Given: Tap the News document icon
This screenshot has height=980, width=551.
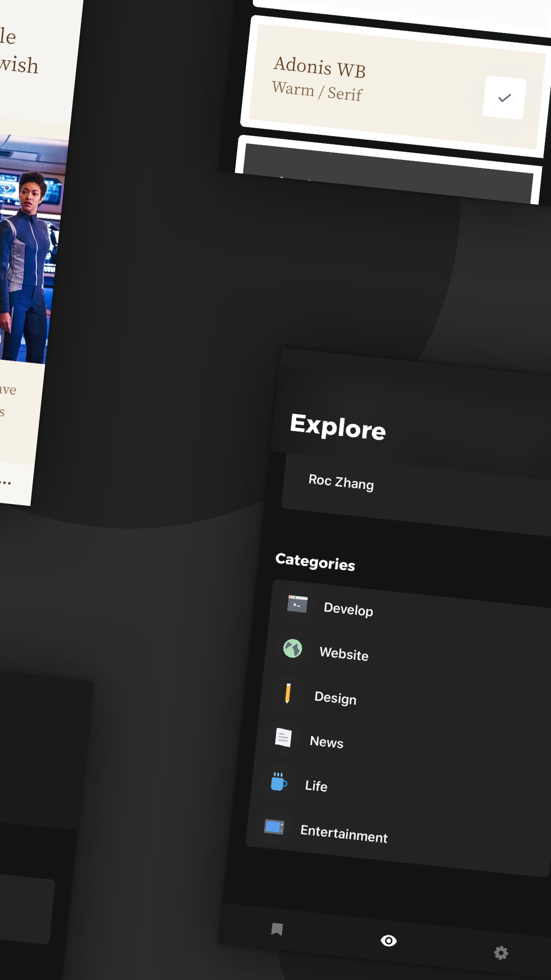Looking at the screenshot, I should pos(283,738).
